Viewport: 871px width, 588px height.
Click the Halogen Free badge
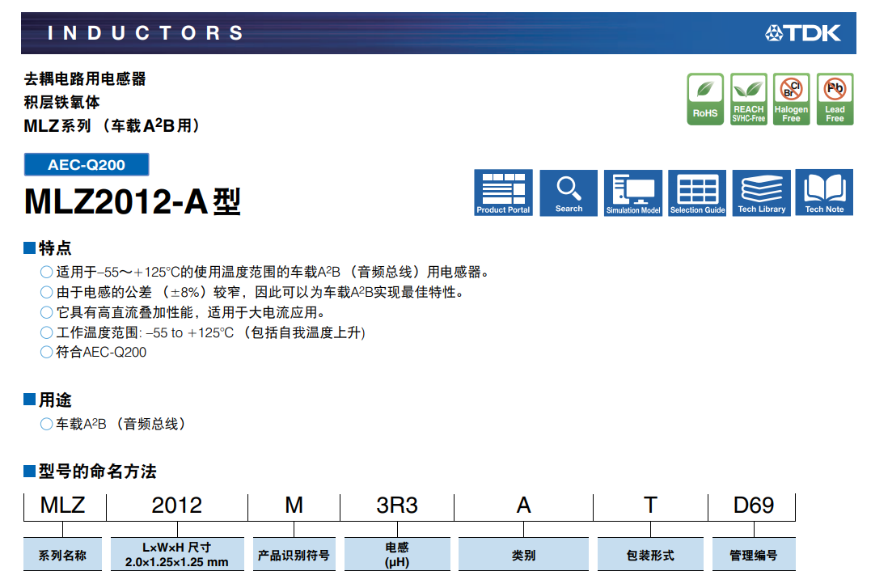coord(791,99)
